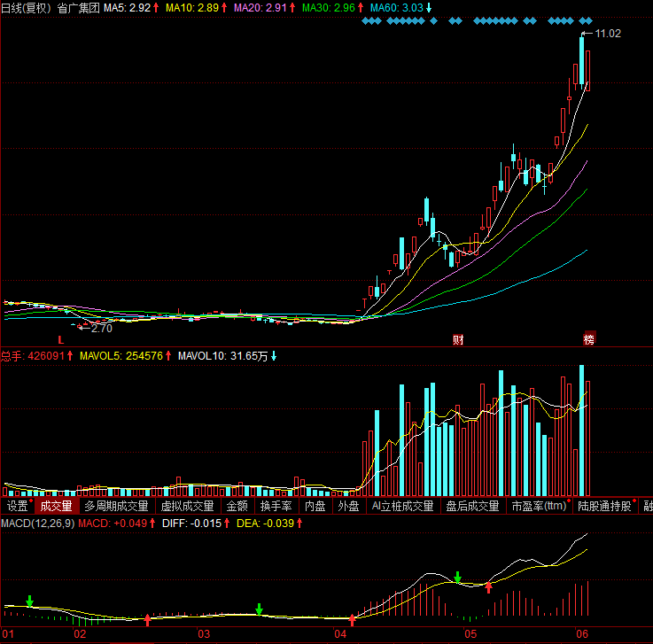653x644 pixels.
Task: Click the stock name 省广集团
Action: [x=79, y=8]
